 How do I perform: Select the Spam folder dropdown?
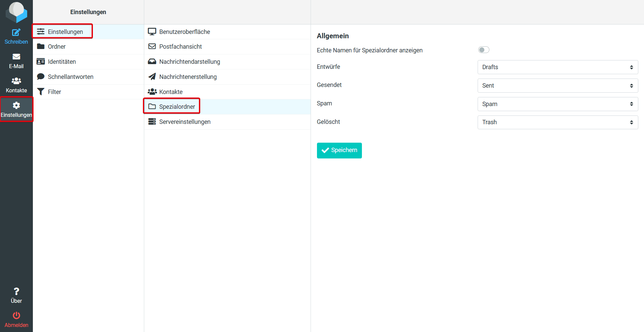point(557,104)
